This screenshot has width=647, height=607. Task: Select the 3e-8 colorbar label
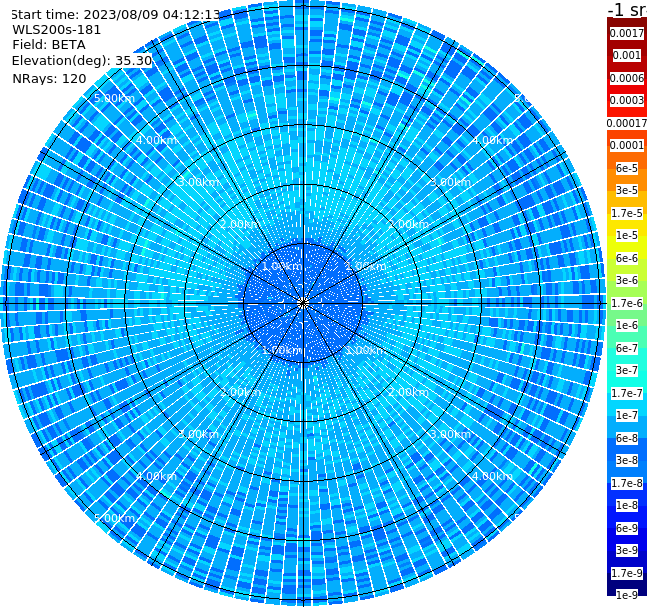(x=627, y=460)
